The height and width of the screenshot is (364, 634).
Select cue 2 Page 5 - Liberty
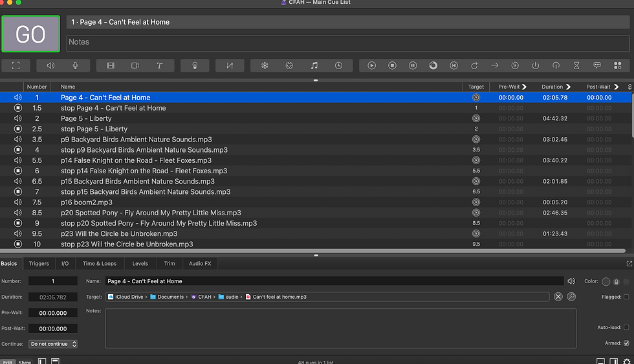coord(316,118)
